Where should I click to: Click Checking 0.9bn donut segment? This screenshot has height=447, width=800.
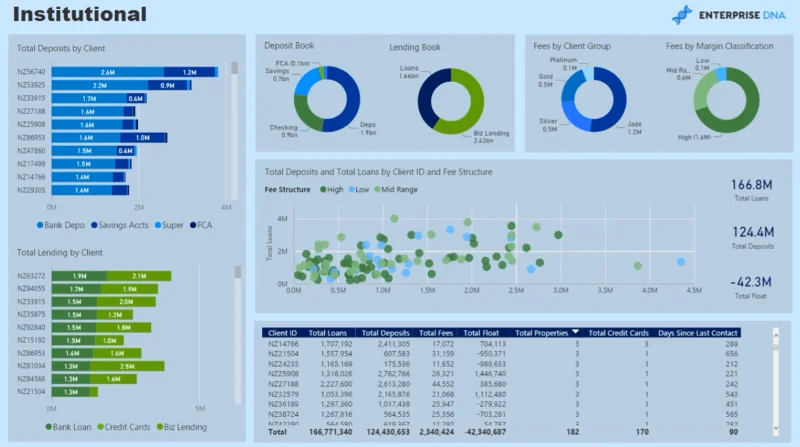[x=305, y=116]
